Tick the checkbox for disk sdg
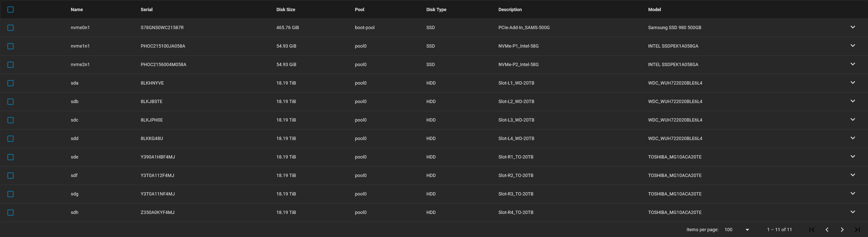 (10, 194)
